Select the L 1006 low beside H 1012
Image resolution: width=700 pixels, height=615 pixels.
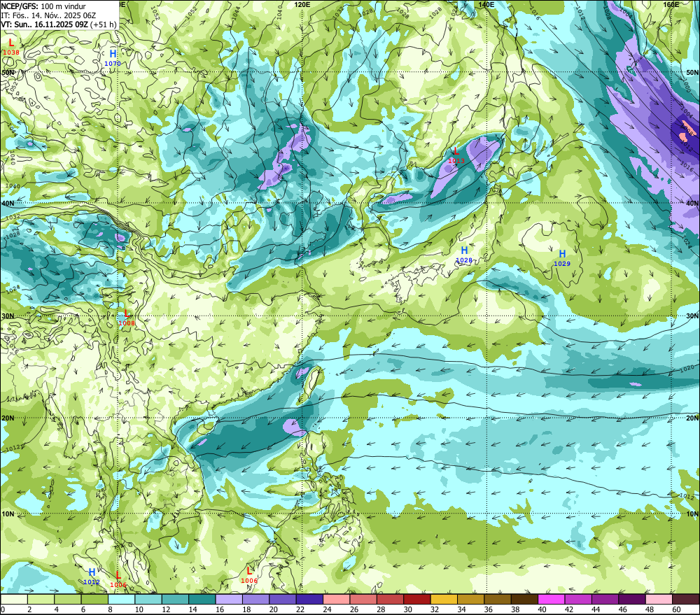pyautogui.click(x=118, y=579)
